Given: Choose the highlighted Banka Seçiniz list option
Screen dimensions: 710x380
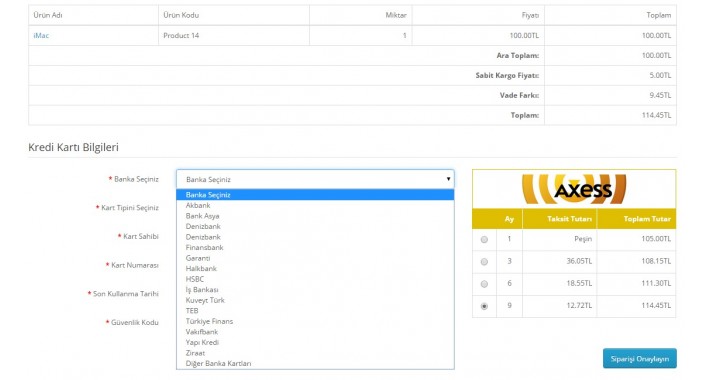Looking at the screenshot, I should pos(315,195).
